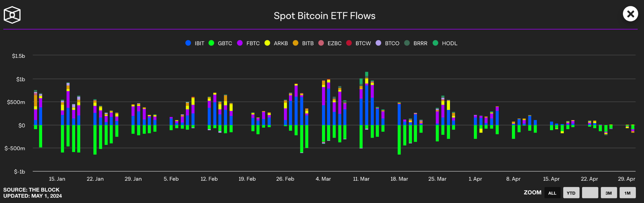Toggle HODL series in legend
Screen dimensions: 644x203
445,43
